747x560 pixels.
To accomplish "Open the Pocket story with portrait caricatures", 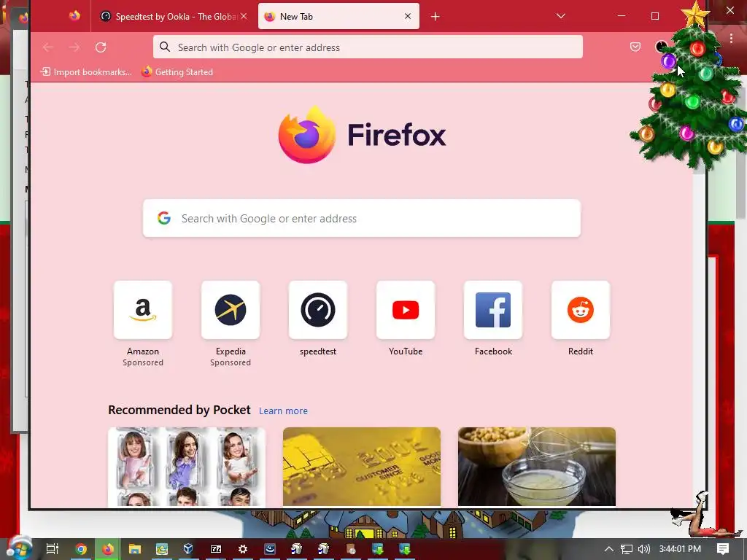I will 187,467.
